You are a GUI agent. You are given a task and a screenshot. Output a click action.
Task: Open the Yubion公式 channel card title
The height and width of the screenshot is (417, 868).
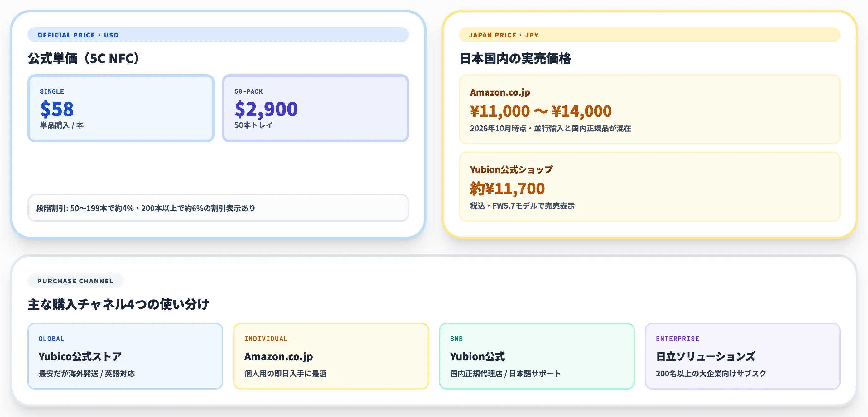pos(477,356)
